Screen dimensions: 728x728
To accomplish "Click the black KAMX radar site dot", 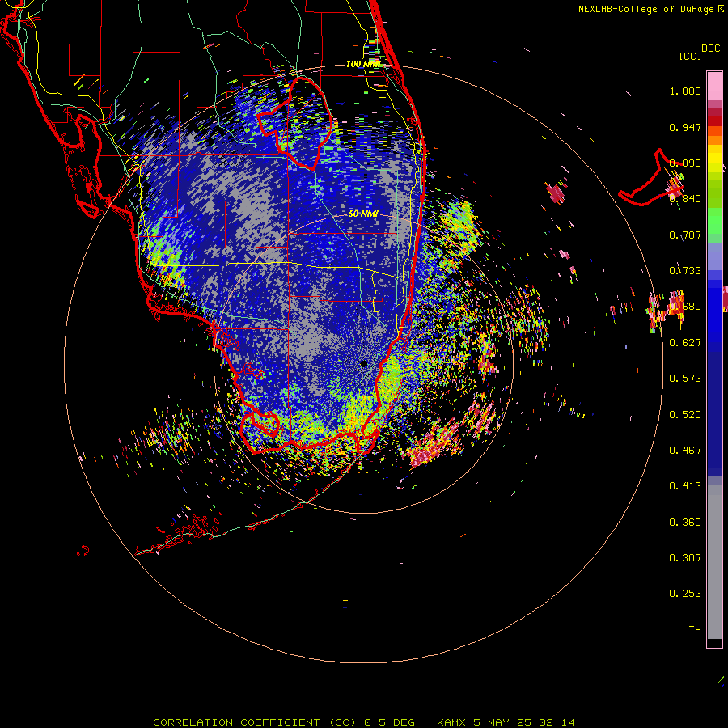I will (363, 364).
